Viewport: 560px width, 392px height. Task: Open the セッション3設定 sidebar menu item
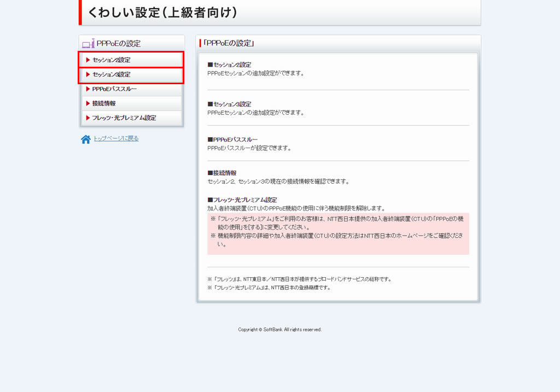point(112,74)
